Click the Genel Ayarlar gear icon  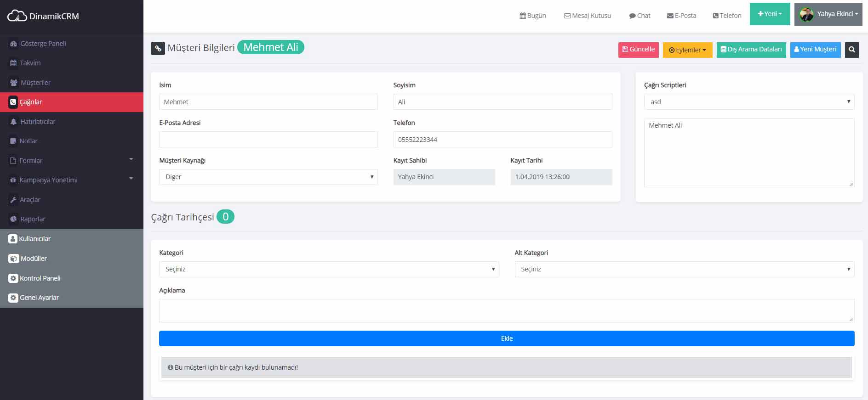tap(13, 298)
